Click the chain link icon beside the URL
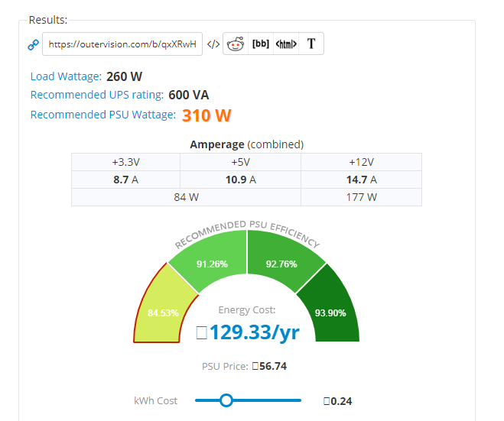The height and width of the screenshot is (421, 504). pos(33,44)
